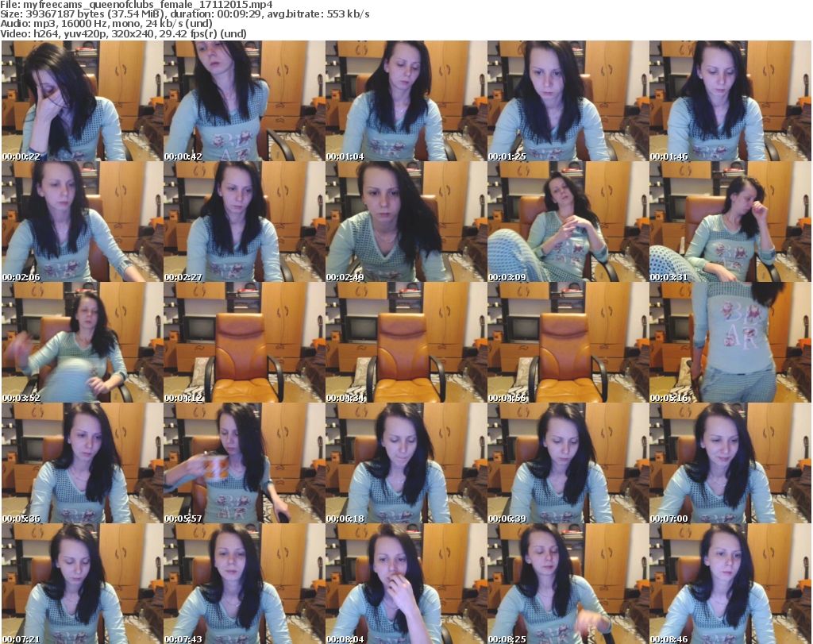
Task: Select the thumbnail frame at 00:07:00
Action: click(x=730, y=463)
